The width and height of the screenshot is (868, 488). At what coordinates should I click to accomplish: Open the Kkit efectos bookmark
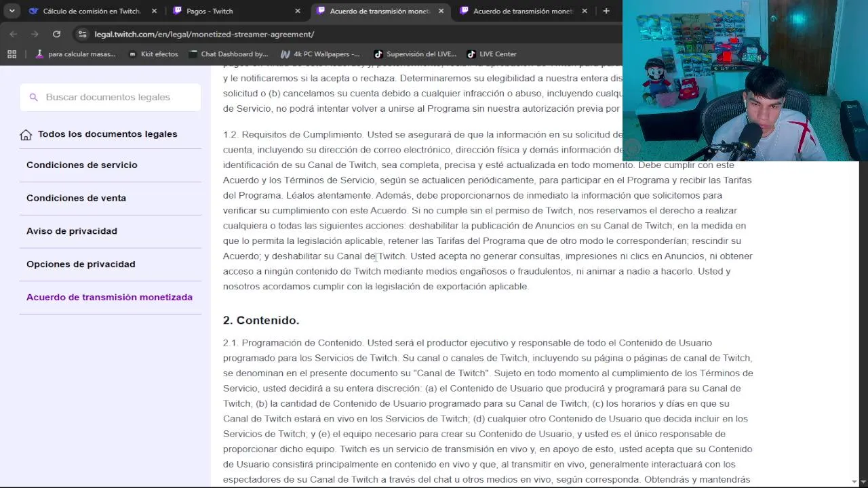(x=153, y=54)
